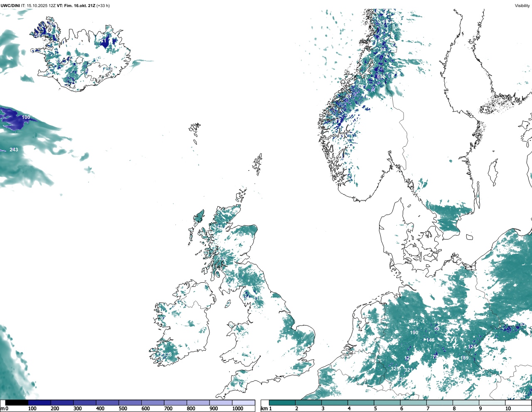Click the 100–200 m dark navy swatch
The width and height of the screenshot is (532, 412).
(x=39, y=402)
